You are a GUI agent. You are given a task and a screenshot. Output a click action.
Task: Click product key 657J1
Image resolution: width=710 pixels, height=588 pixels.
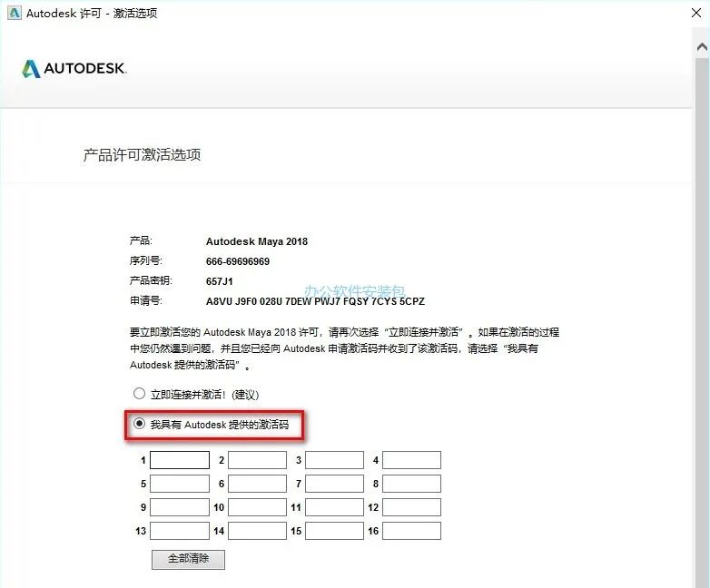tap(220, 281)
